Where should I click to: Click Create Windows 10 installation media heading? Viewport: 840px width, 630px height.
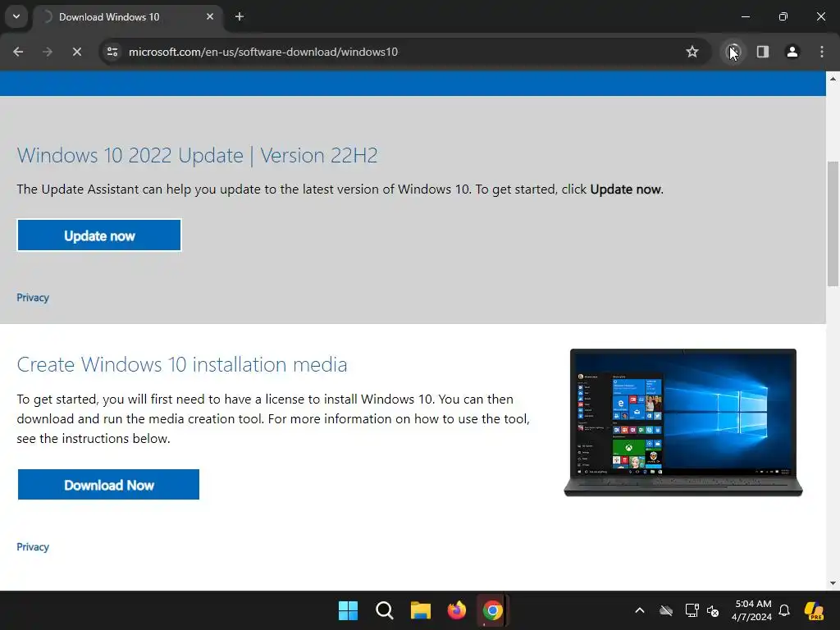click(182, 365)
